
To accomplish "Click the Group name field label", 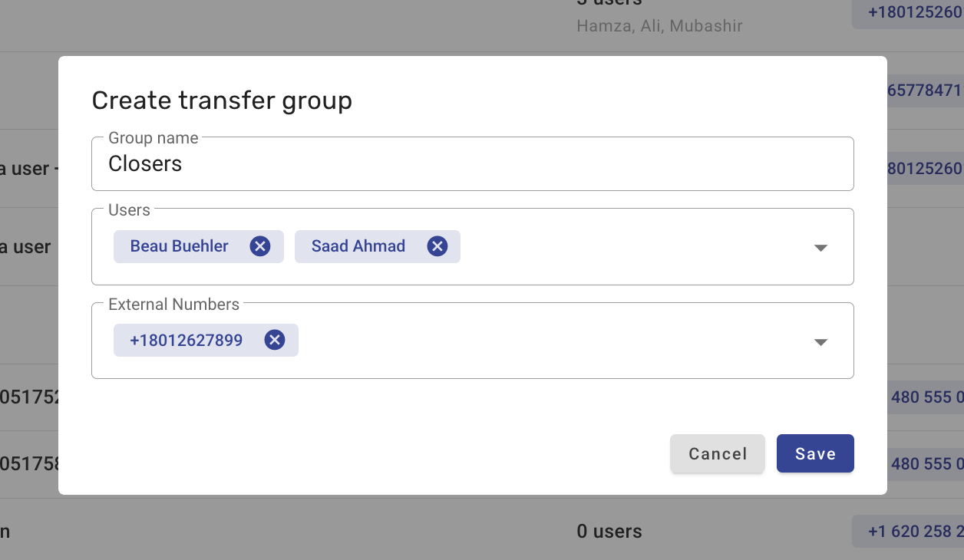I will coord(154,138).
